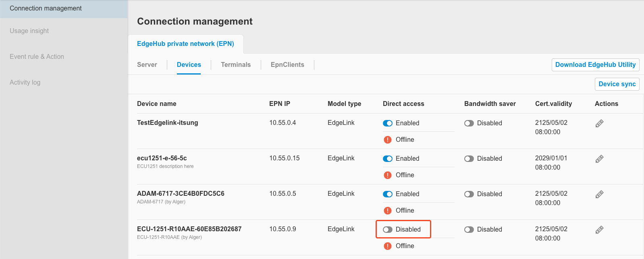
Task: Click EPN IP 10.55.0.15
Action: coord(285,158)
